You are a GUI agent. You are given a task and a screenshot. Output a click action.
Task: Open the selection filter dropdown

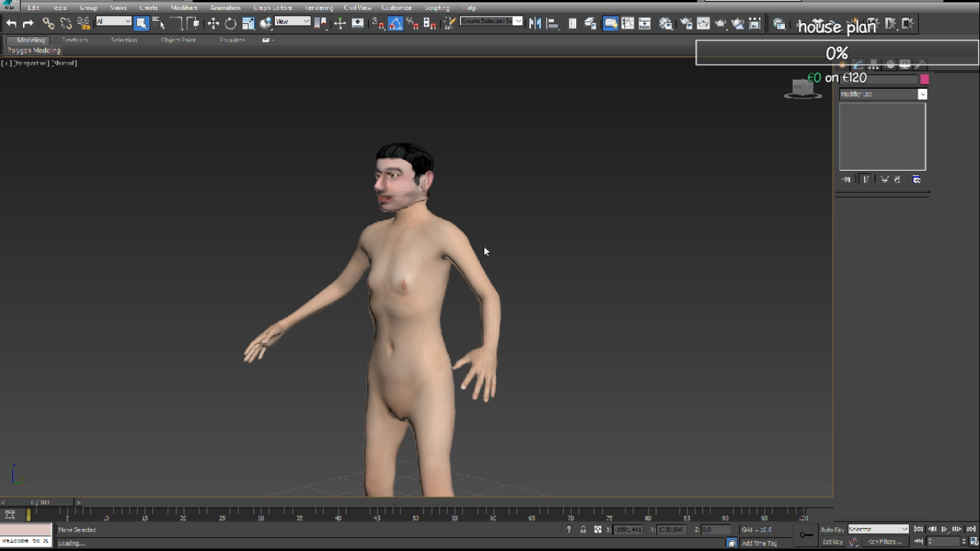coord(113,22)
